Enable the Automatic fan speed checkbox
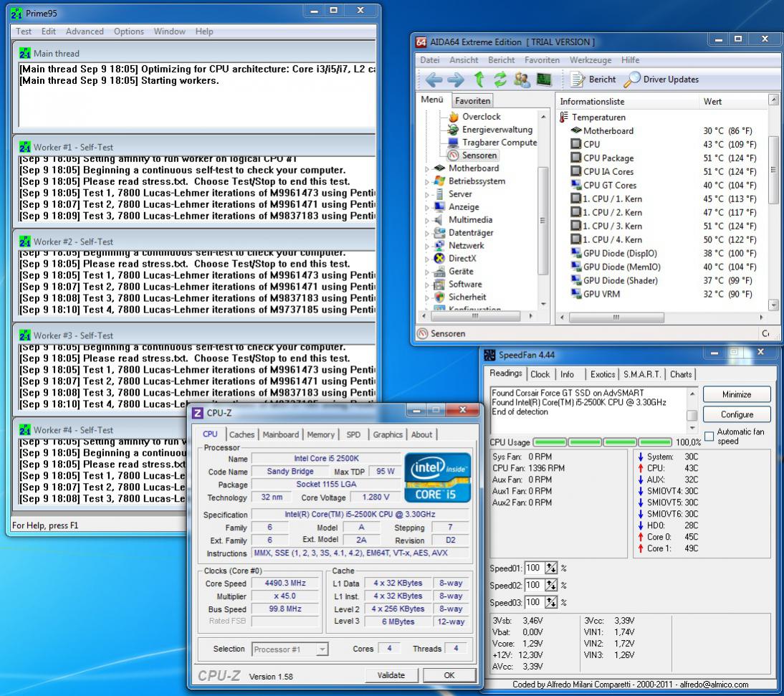The width and height of the screenshot is (784, 696). click(709, 436)
